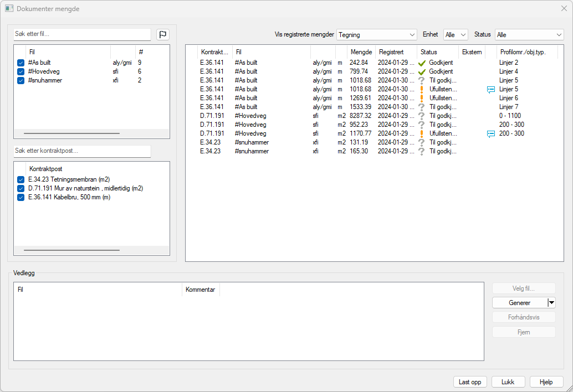Click the Hjelp button
Image resolution: width=573 pixels, height=392 pixels.
546,381
